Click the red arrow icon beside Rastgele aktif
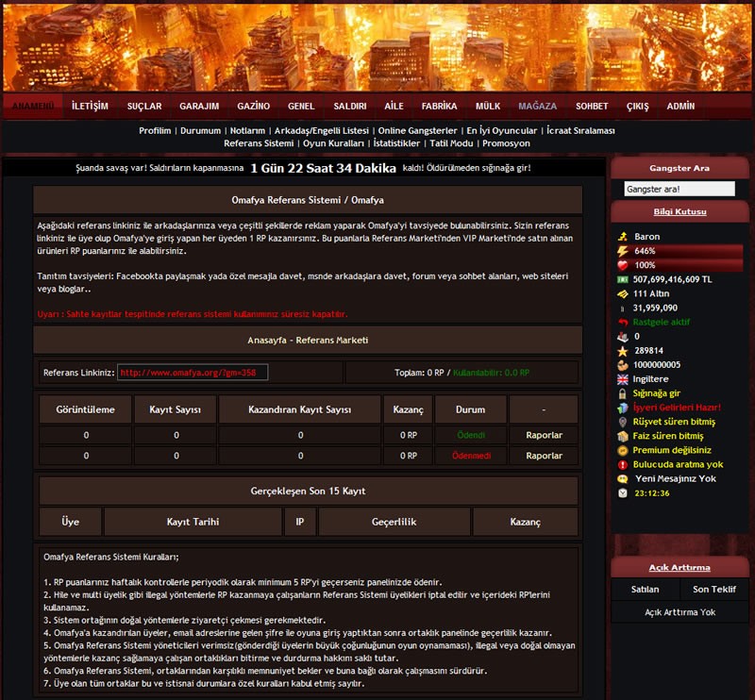Image resolution: width=755 pixels, height=700 pixels. tap(622, 322)
